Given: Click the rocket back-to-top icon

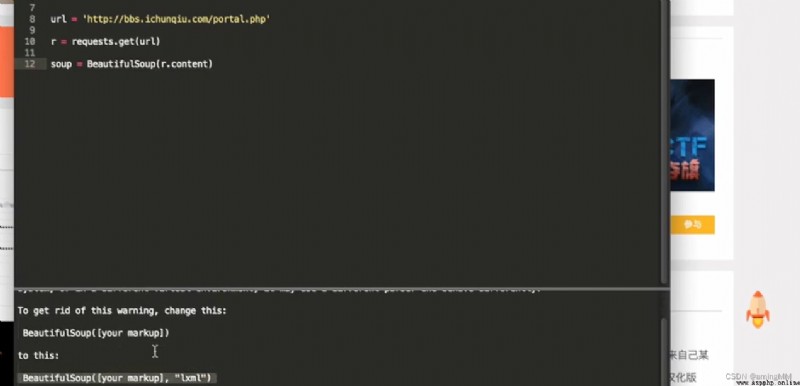Looking at the screenshot, I should [x=758, y=310].
